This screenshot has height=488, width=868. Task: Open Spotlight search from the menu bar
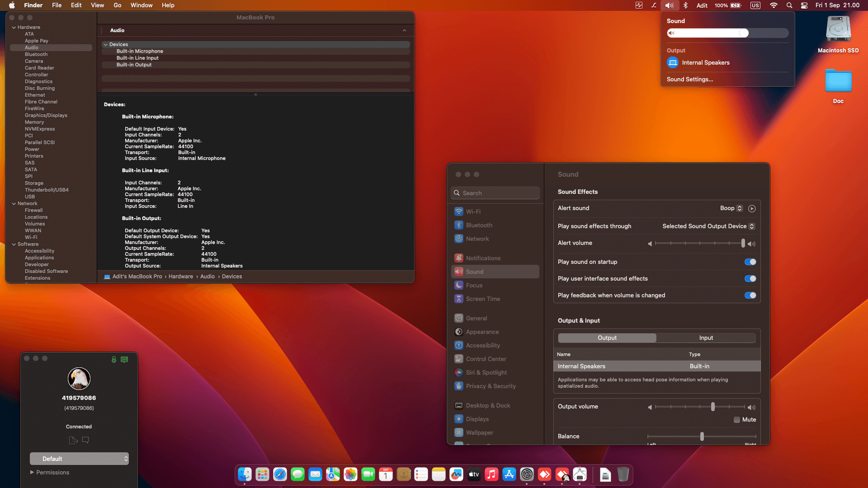tap(789, 5)
